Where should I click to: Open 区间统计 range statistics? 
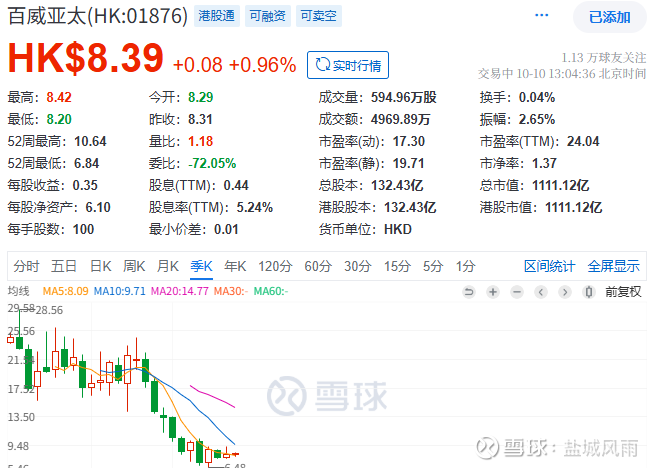[549, 266]
